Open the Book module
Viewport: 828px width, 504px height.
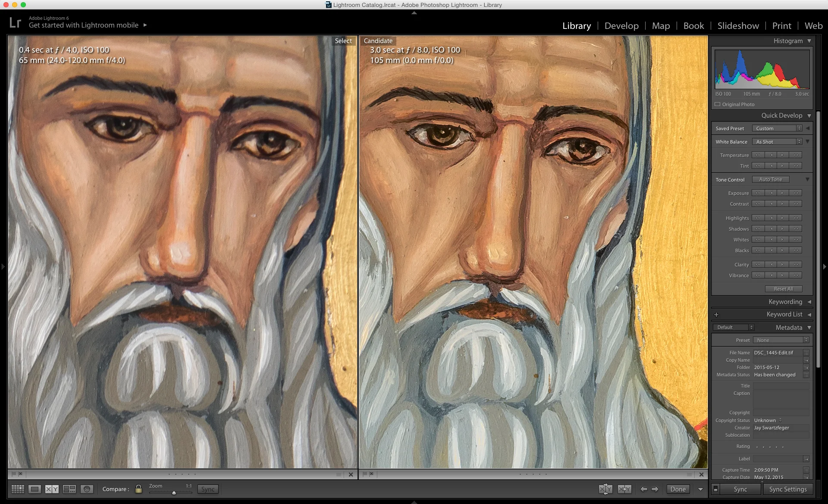(x=693, y=26)
